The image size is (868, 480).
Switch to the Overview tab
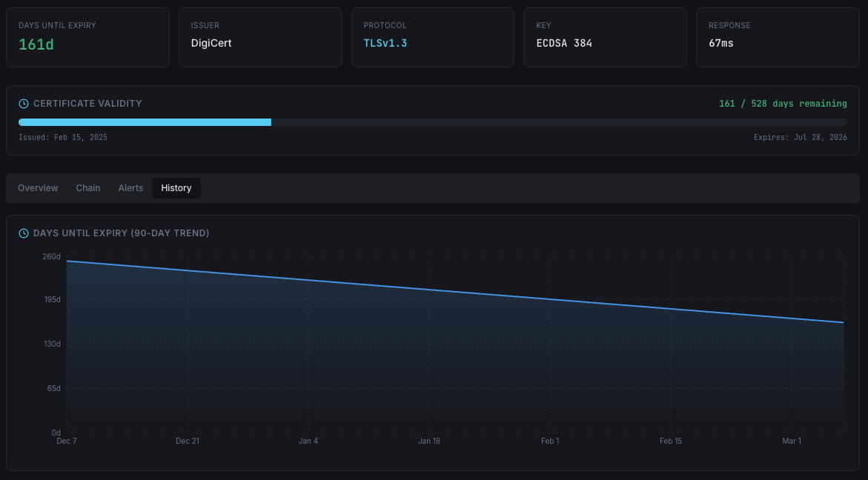point(38,187)
